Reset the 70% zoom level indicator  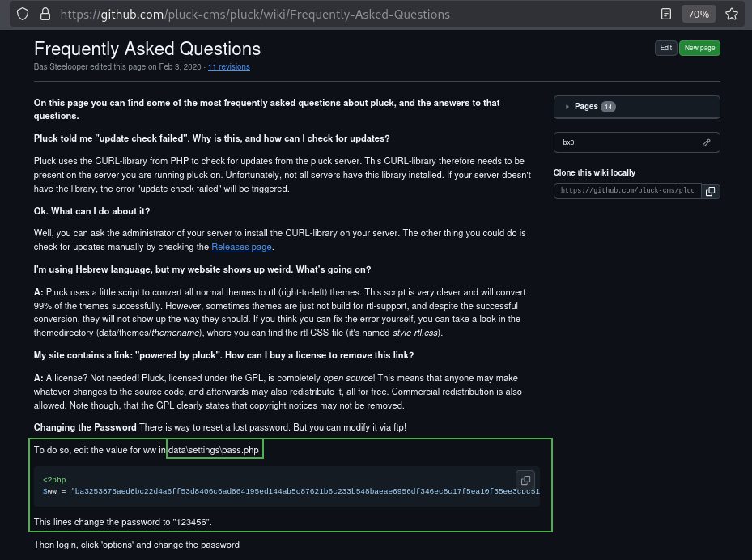(699, 14)
